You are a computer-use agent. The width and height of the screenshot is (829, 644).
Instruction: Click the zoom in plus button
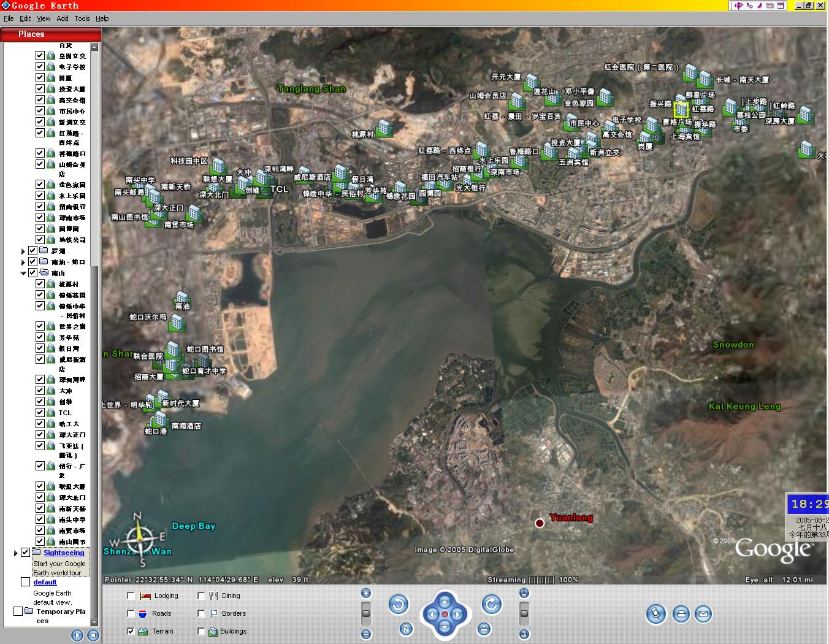tap(366, 593)
